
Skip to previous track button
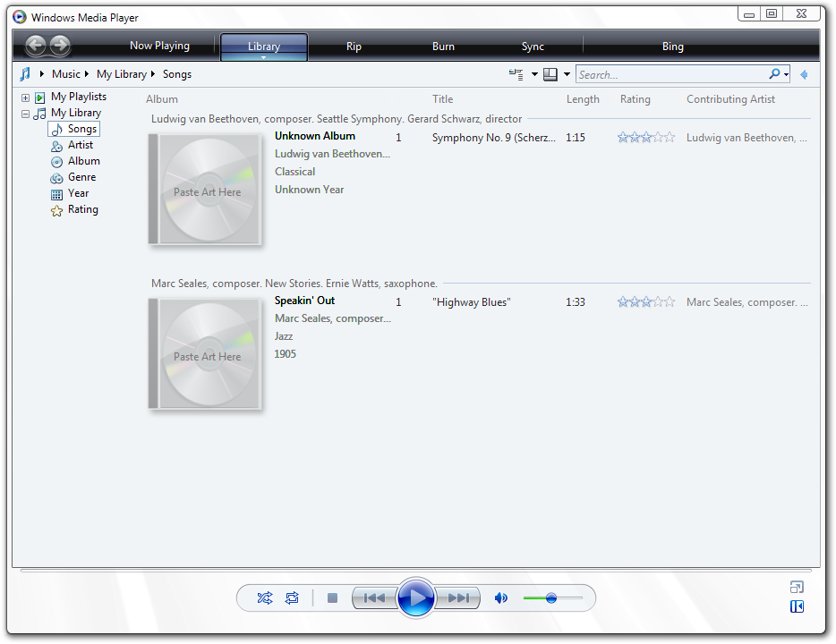click(x=374, y=598)
